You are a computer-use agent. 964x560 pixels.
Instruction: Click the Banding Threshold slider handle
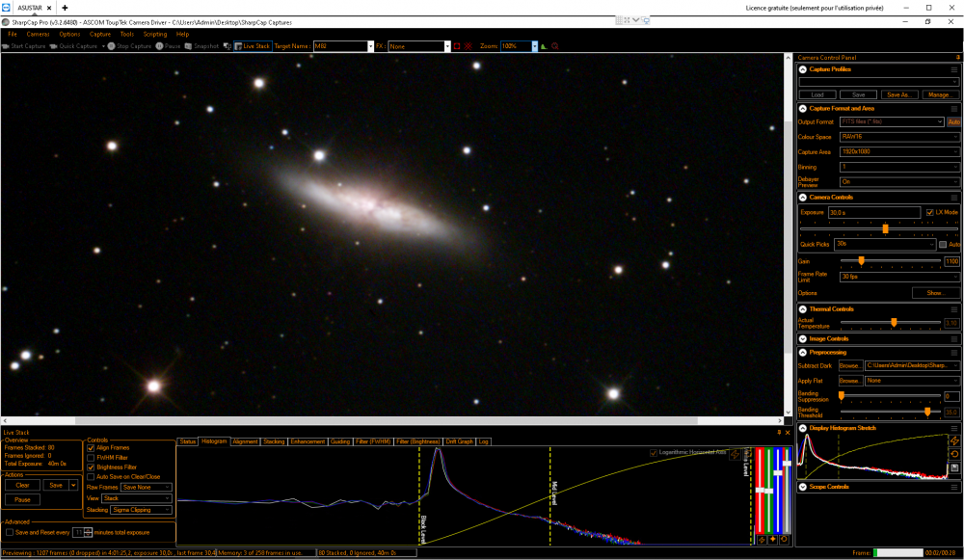click(x=927, y=412)
